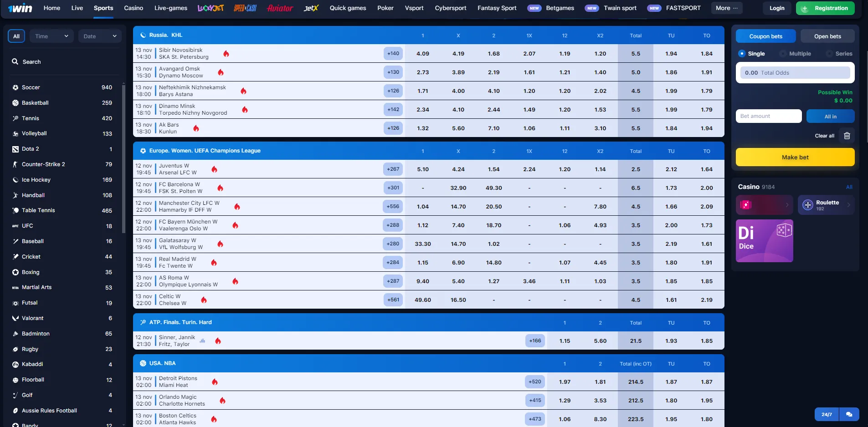868x427 pixels.
Task: Select the Series bet type radio
Action: tap(829, 54)
